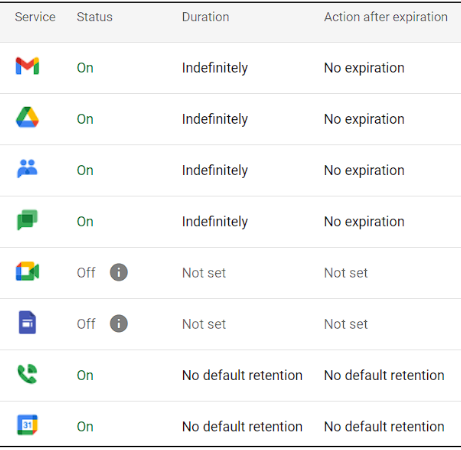461x450 pixels.
Task: Click No expiration action in Groups row
Action: point(364,171)
